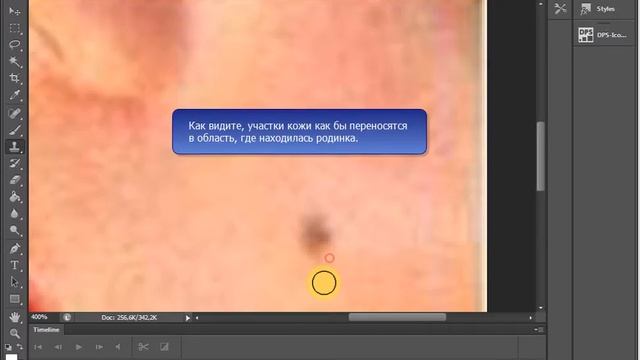The image size is (640, 360).
Task: Click the horizontal scrollbar thumb
Action: [x=397, y=317]
